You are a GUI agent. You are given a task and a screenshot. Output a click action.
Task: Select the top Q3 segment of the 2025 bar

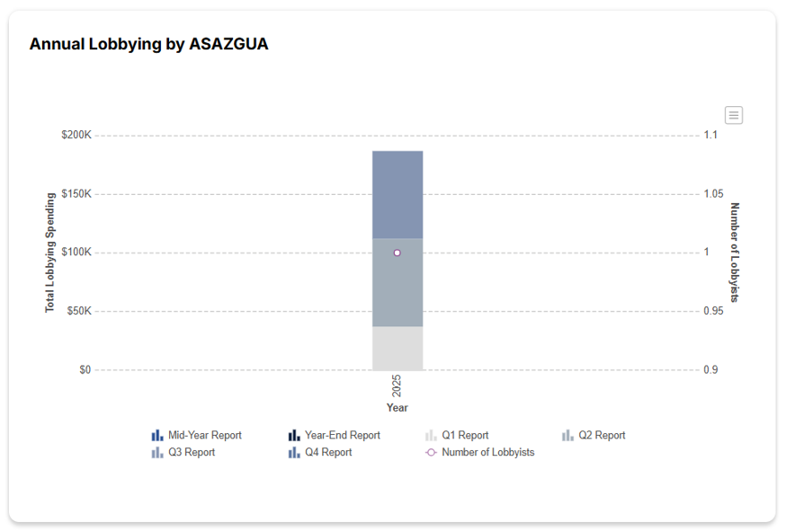[397, 193]
